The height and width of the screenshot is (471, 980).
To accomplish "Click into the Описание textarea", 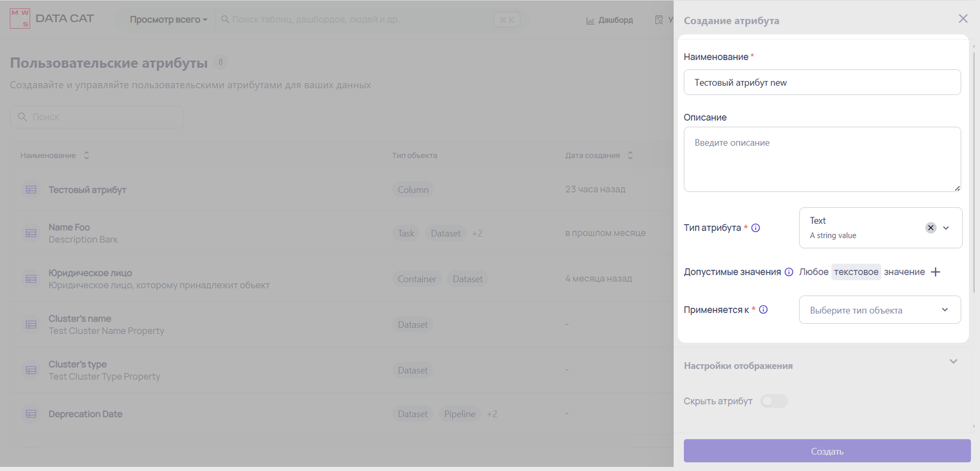I will [x=822, y=159].
